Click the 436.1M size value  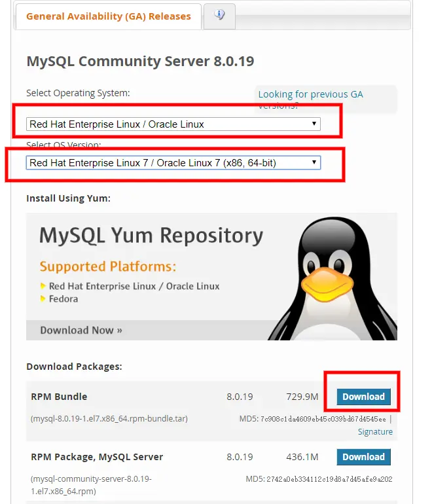pyautogui.click(x=302, y=457)
